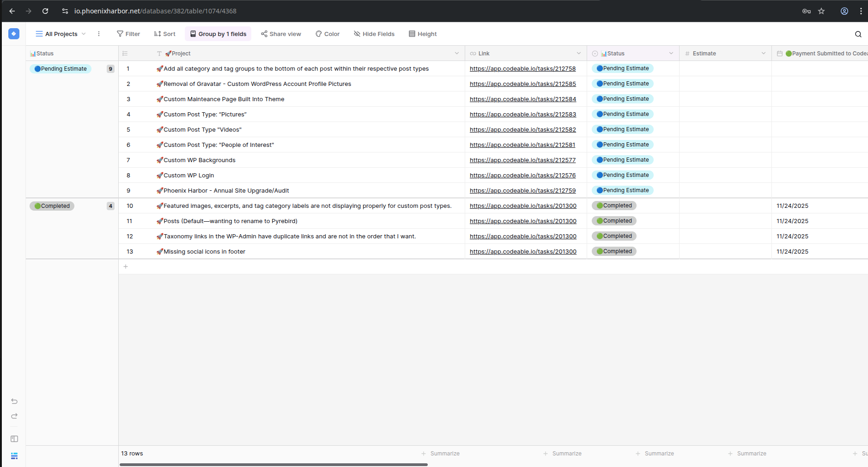Open the Color settings
Image resolution: width=868 pixels, height=467 pixels.
pos(328,34)
